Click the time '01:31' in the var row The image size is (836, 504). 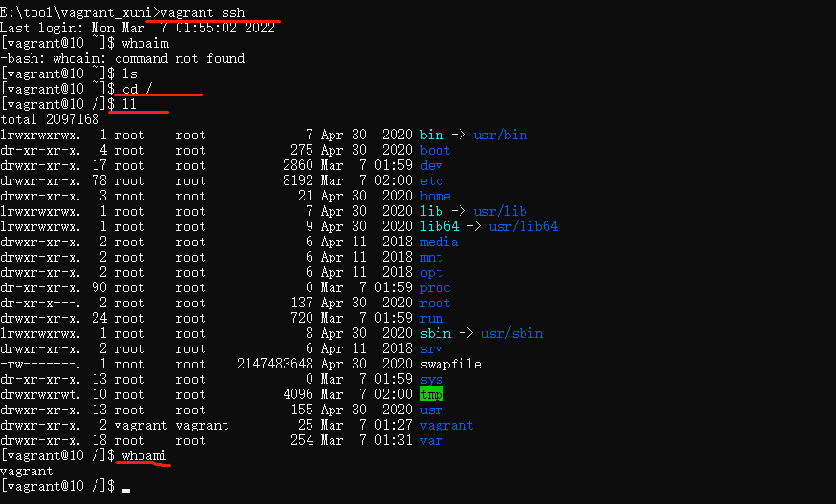[x=394, y=441]
